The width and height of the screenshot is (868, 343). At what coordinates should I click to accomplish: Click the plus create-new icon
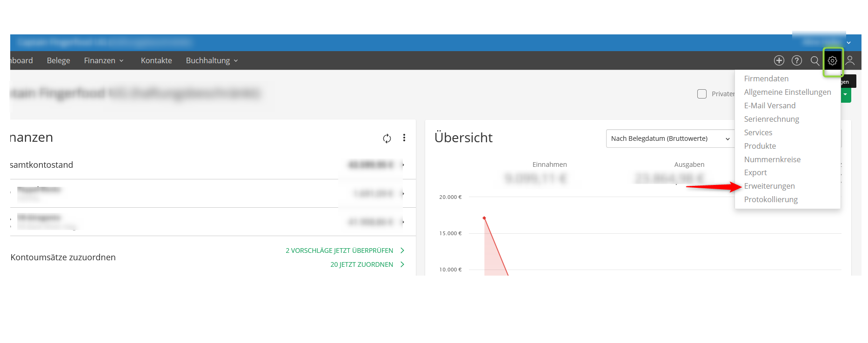tap(779, 61)
